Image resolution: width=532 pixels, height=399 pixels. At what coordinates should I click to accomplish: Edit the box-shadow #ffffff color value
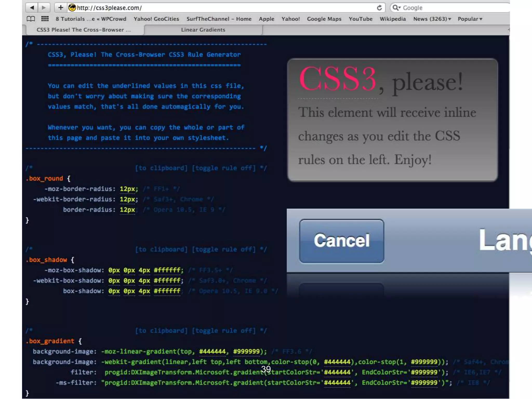(x=167, y=291)
